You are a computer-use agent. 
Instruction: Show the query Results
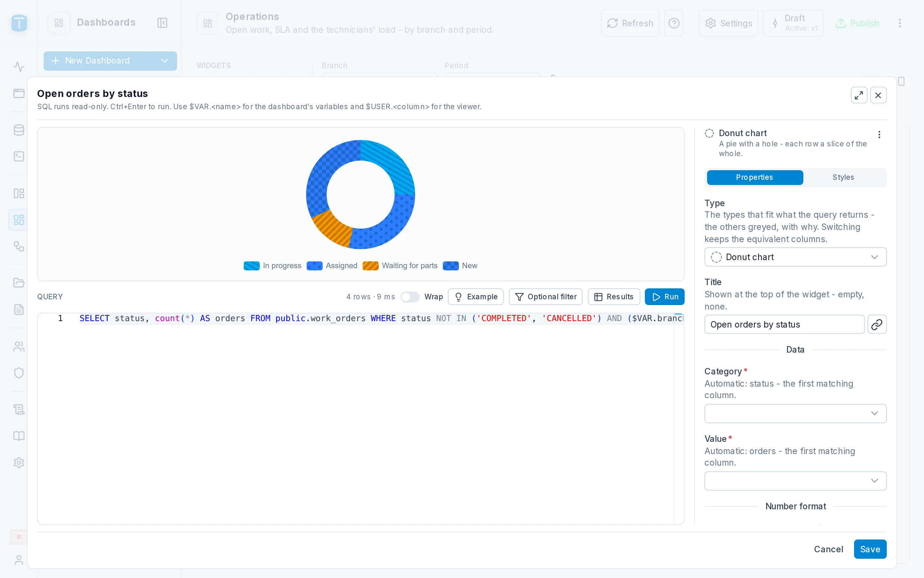pyautogui.click(x=613, y=297)
